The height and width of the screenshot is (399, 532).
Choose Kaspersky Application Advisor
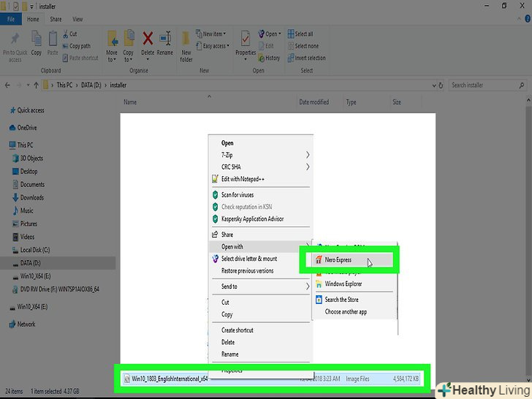[x=260, y=219]
